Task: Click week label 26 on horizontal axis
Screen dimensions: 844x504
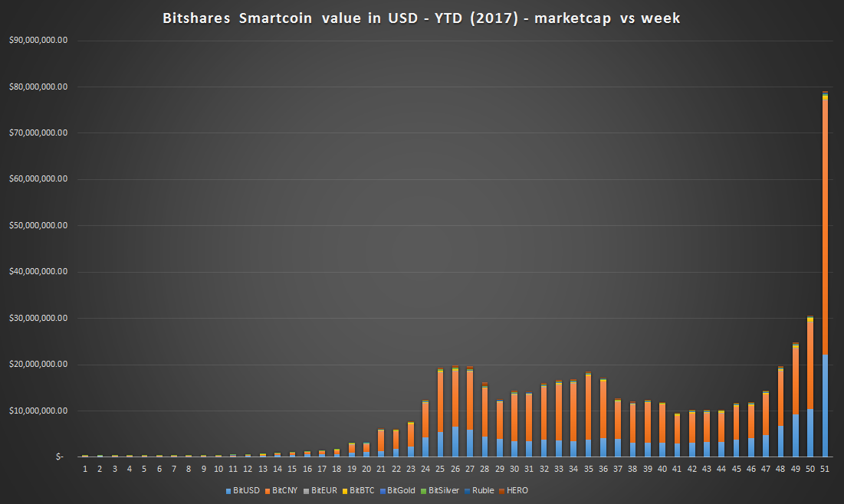Action: pos(455,469)
